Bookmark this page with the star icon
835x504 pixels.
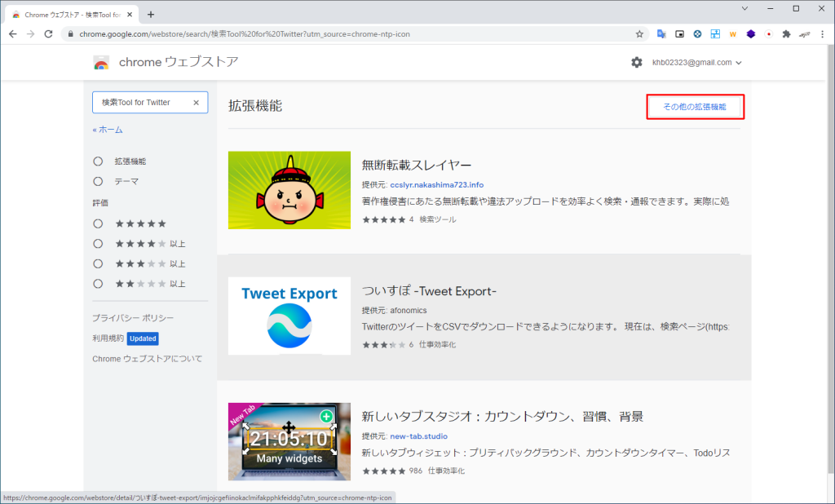pos(639,33)
